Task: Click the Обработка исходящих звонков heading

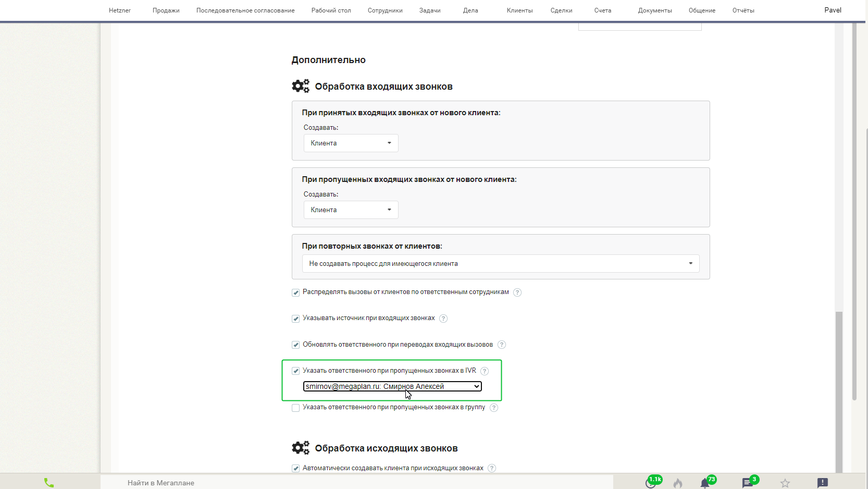Action: [386, 448]
